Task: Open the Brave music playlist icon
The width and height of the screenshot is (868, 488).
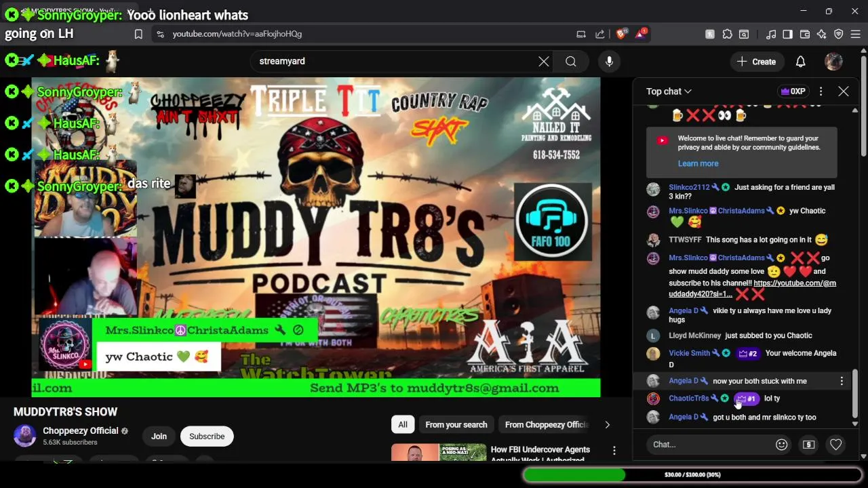Action: [x=771, y=34]
